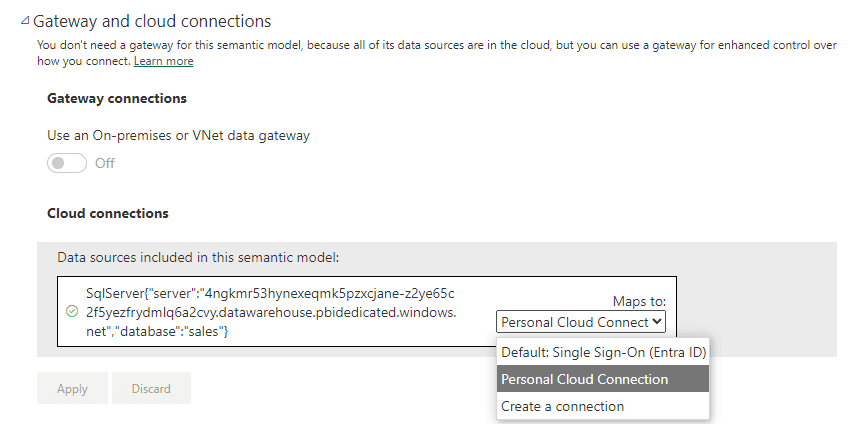Click the SqlServer data source entry text
Image resolution: width=850 pixels, height=424 pixels.
tap(270, 311)
